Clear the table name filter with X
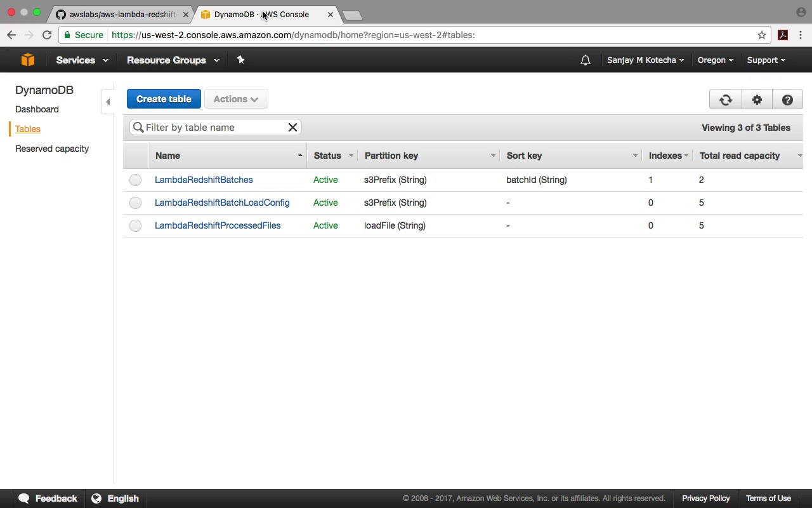Viewport: 812px width, 508px height. 292,128
